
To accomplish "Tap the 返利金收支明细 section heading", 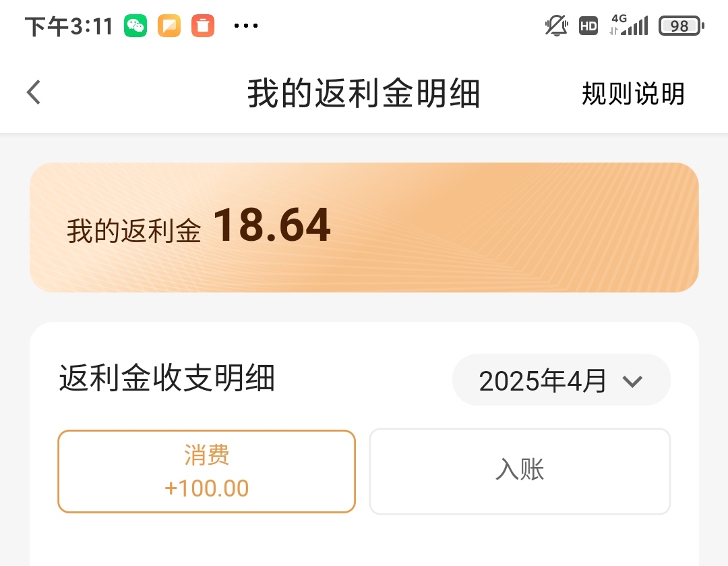I will click(x=167, y=377).
